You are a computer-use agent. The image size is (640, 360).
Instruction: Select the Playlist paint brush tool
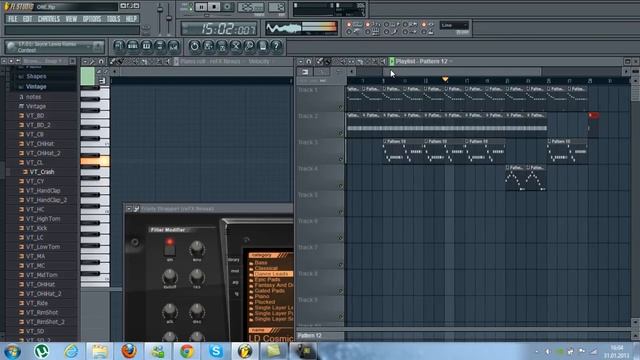click(x=327, y=61)
